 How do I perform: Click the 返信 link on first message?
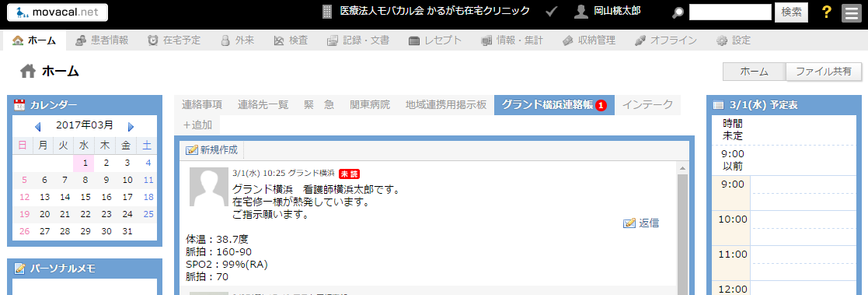649,223
